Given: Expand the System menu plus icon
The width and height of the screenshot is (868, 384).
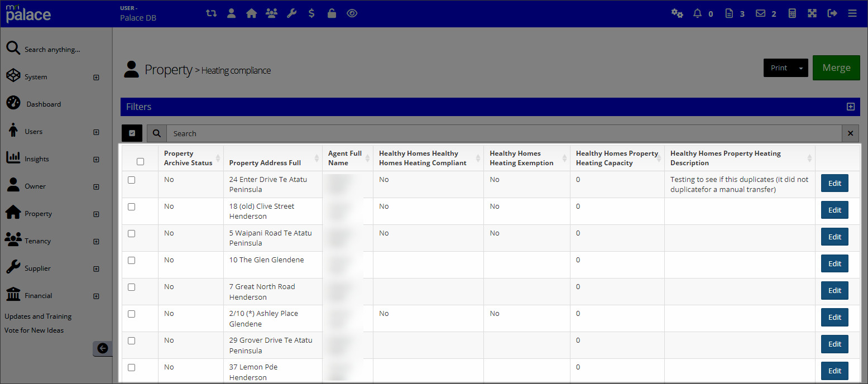Looking at the screenshot, I should (x=96, y=78).
